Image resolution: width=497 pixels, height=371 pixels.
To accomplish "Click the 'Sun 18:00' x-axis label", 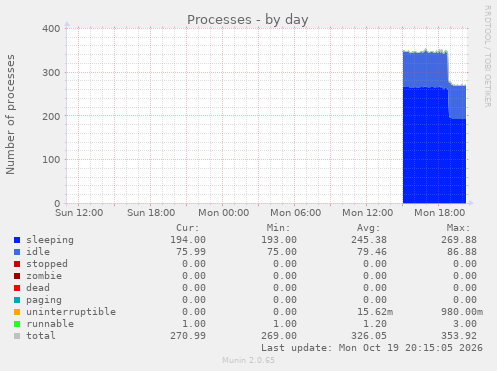I will point(151,213).
